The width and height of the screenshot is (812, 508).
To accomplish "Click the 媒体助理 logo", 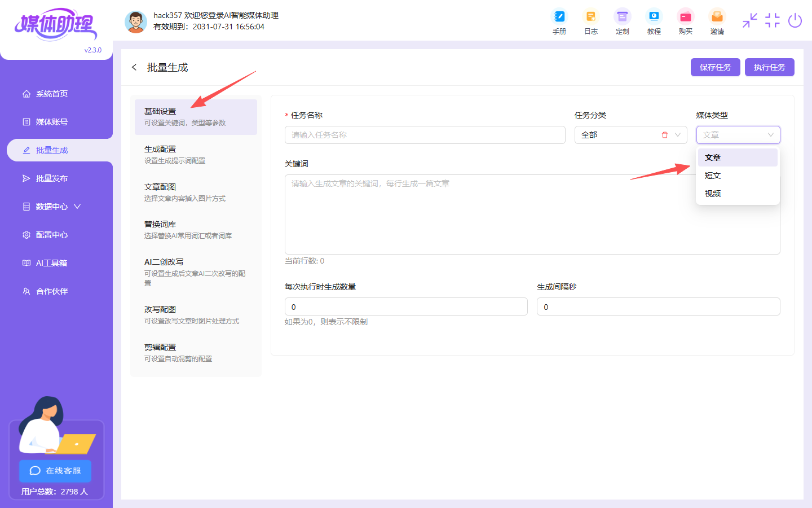I will [56, 24].
